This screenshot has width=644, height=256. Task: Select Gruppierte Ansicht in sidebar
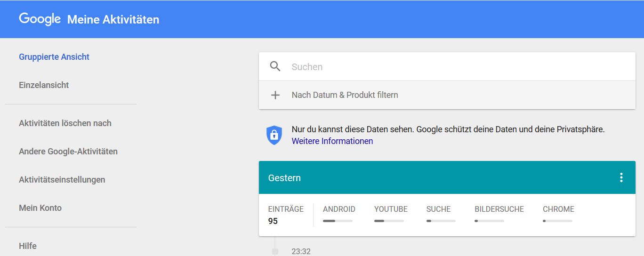[54, 57]
